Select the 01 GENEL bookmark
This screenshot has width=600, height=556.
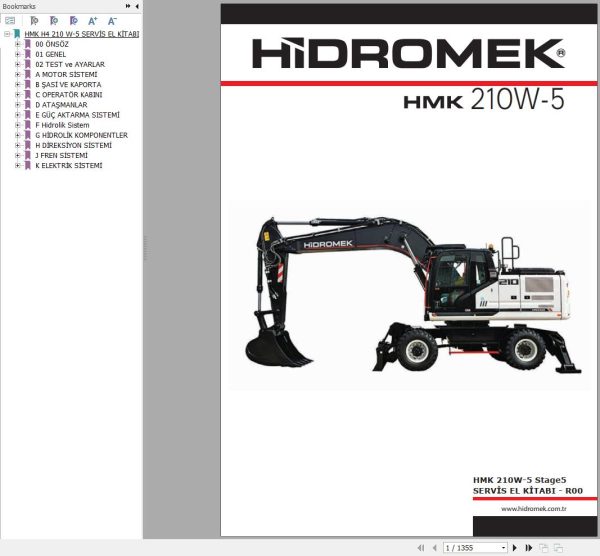click(x=51, y=54)
